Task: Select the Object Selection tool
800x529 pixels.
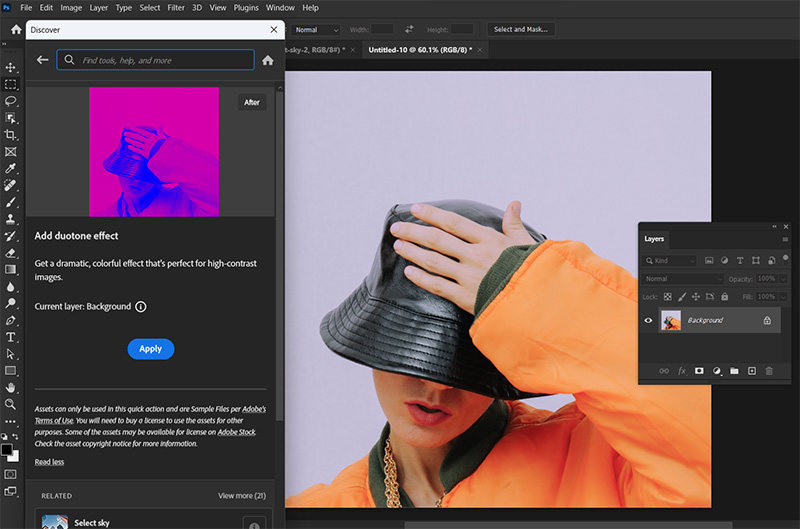Action: click(x=11, y=118)
